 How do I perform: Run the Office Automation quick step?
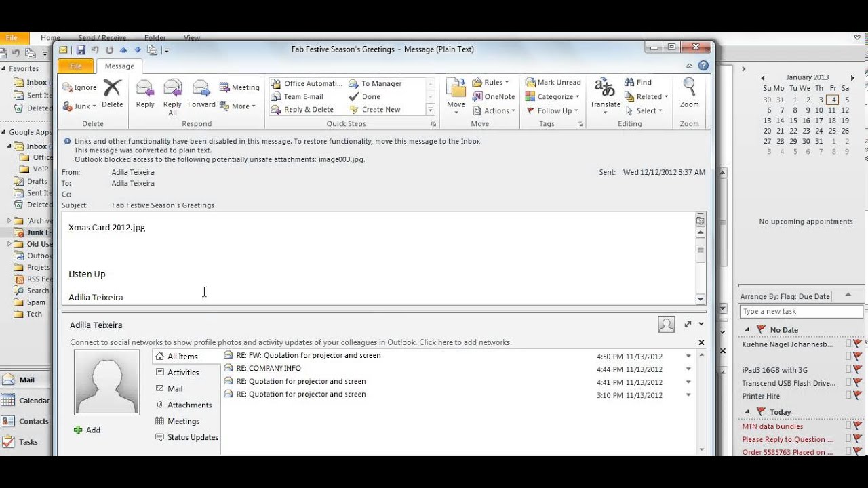(x=307, y=83)
